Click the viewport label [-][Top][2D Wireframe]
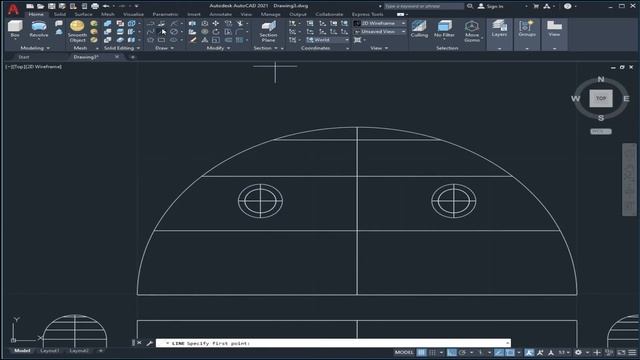The height and width of the screenshot is (360, 640). coord(33,67)
